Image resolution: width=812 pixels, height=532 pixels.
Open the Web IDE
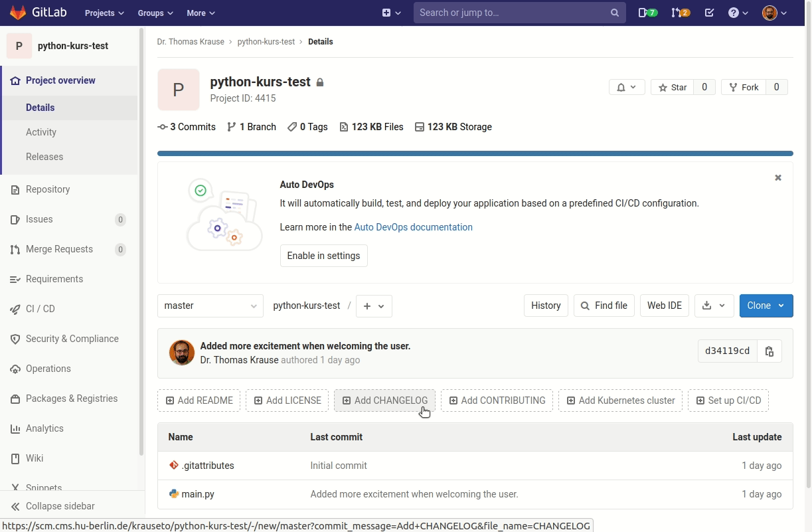click(665, 306)
